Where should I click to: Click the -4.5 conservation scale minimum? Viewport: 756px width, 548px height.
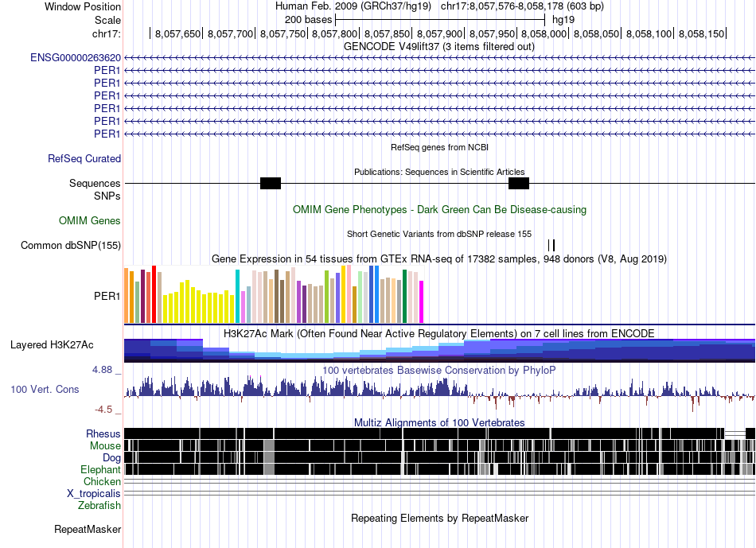coord(103,410)
